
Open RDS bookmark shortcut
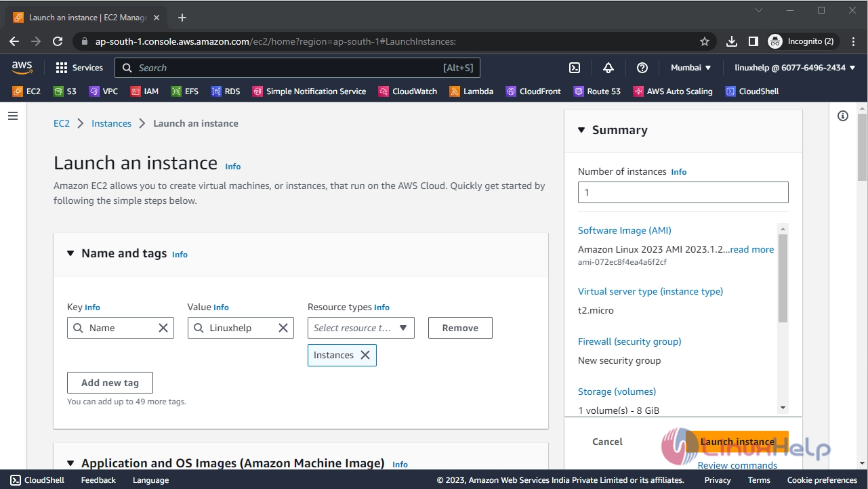click(x=226, y=91)
